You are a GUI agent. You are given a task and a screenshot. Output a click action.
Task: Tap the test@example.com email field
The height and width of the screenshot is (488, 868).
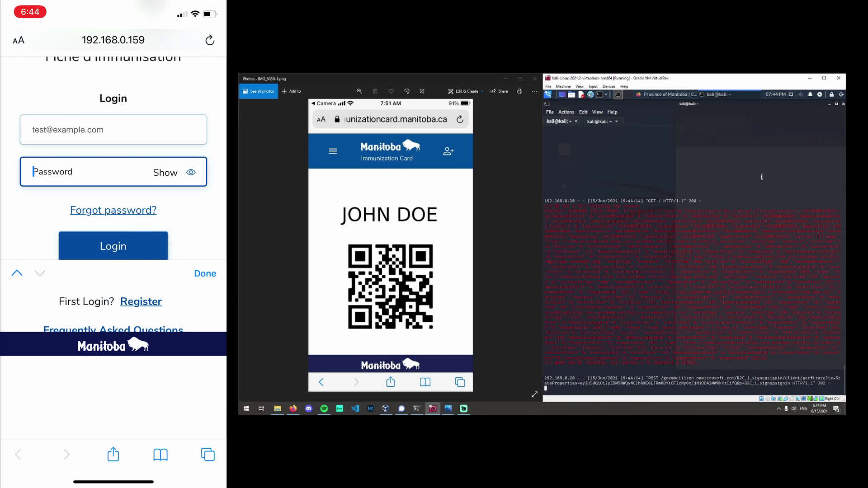pos(113,130)
